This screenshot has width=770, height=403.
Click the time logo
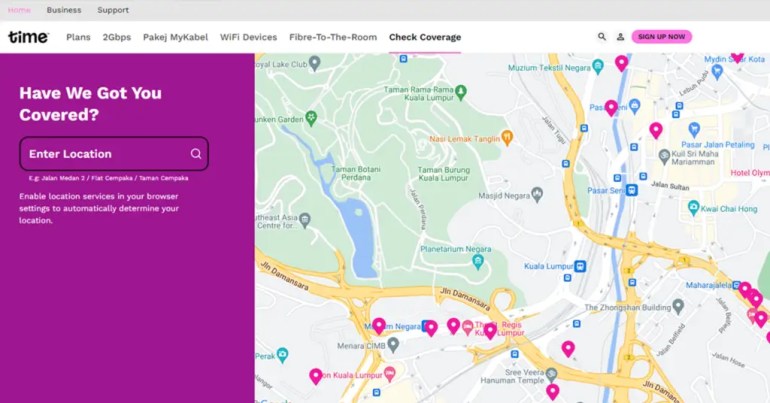(28, 37)
